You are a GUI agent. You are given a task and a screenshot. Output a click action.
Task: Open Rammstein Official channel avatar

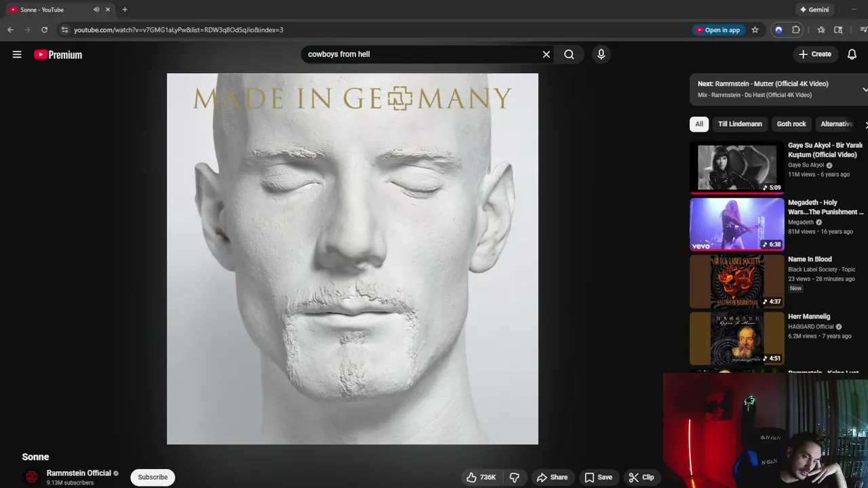tap(32, 477)
